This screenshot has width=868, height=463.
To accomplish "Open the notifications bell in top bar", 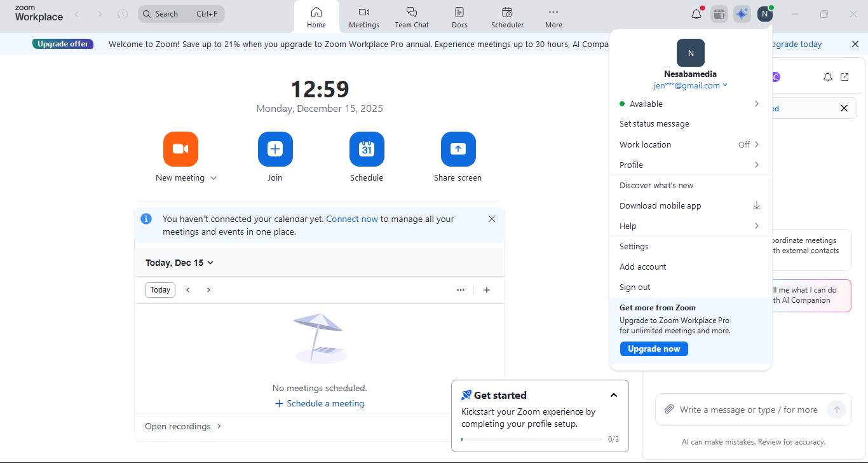I will pos(696,14).
